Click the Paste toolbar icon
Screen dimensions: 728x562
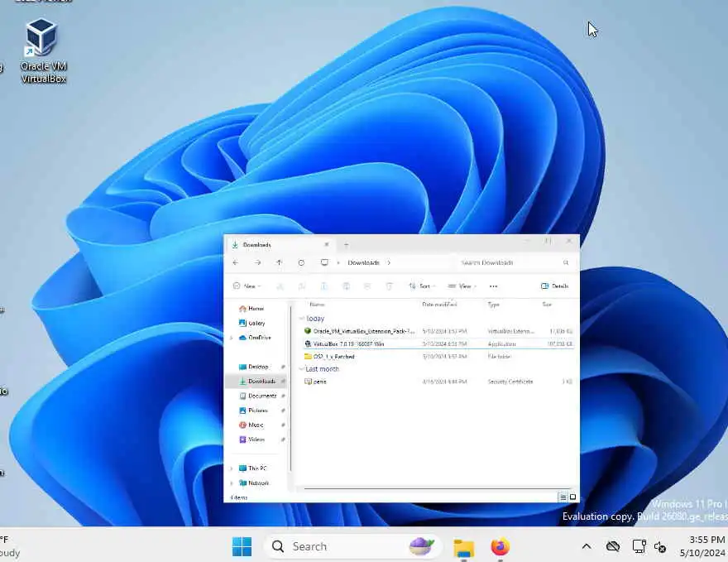324,286
